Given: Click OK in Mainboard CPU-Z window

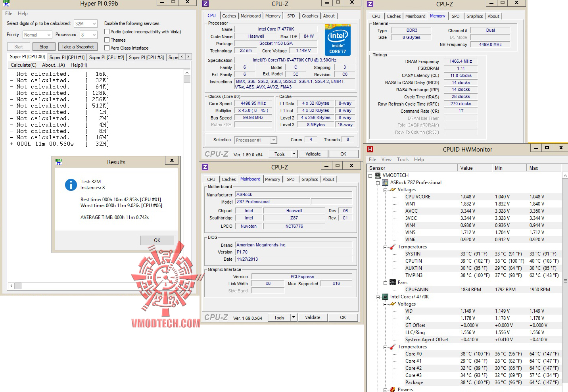Looking at the screenshot, I should pyautogui.click(x=343, y=317).
